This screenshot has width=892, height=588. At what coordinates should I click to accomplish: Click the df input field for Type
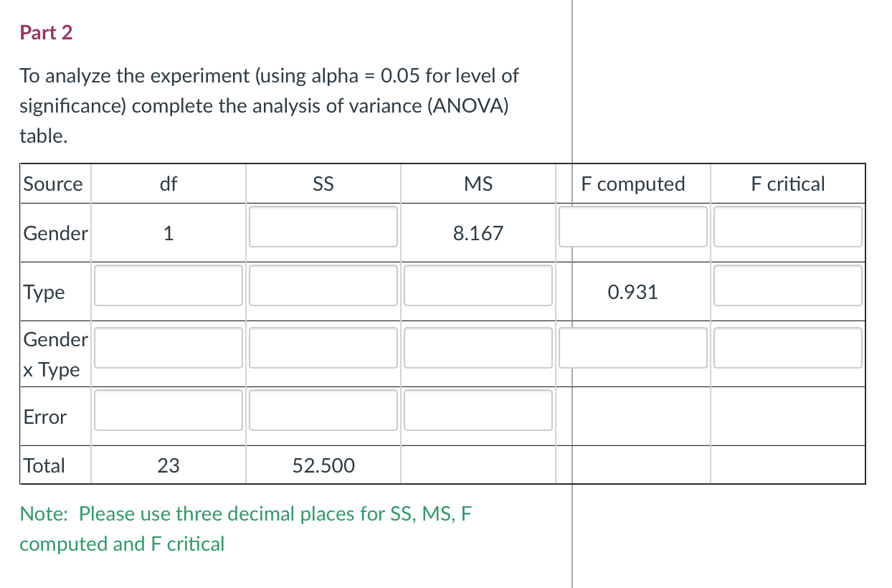pyautogui.click(x=168, y=286)
